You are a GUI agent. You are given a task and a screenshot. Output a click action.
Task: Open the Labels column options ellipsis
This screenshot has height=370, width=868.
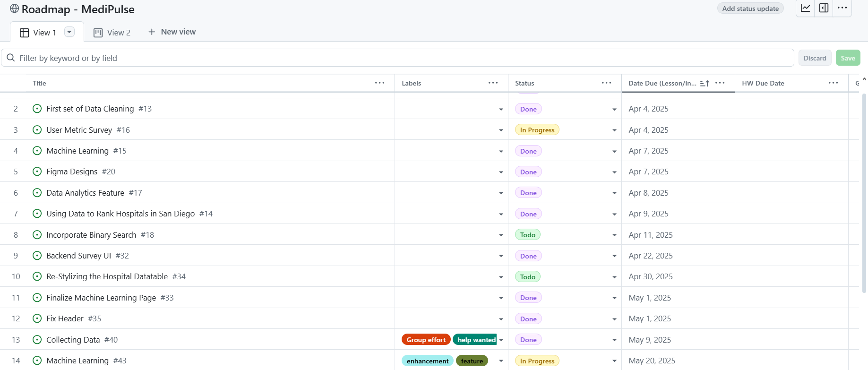(493, 83)
